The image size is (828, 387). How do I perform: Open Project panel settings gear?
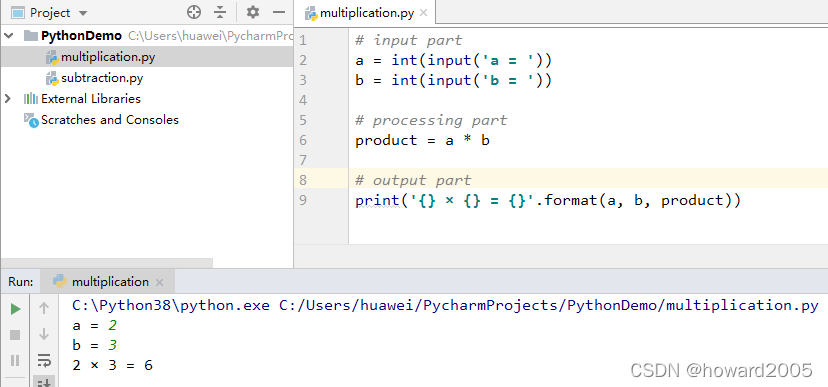coord(253,12)
